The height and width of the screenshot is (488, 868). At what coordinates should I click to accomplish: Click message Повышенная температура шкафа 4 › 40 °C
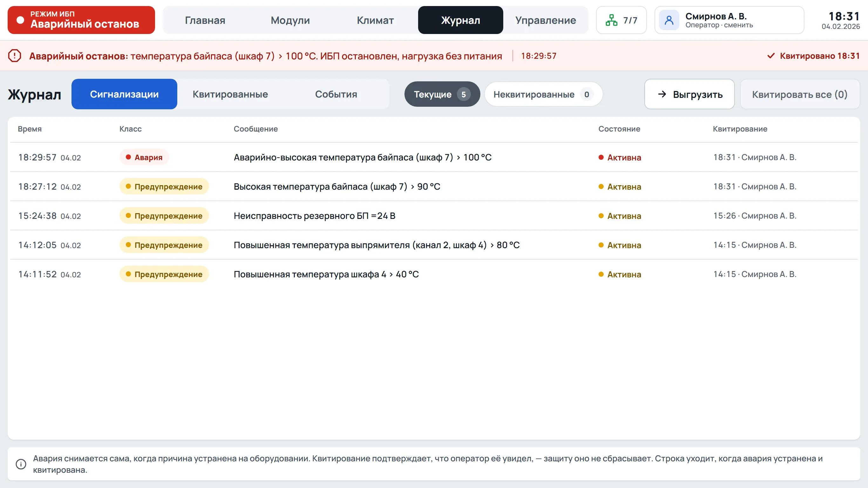pyautogui.click(x=326, y=274)
